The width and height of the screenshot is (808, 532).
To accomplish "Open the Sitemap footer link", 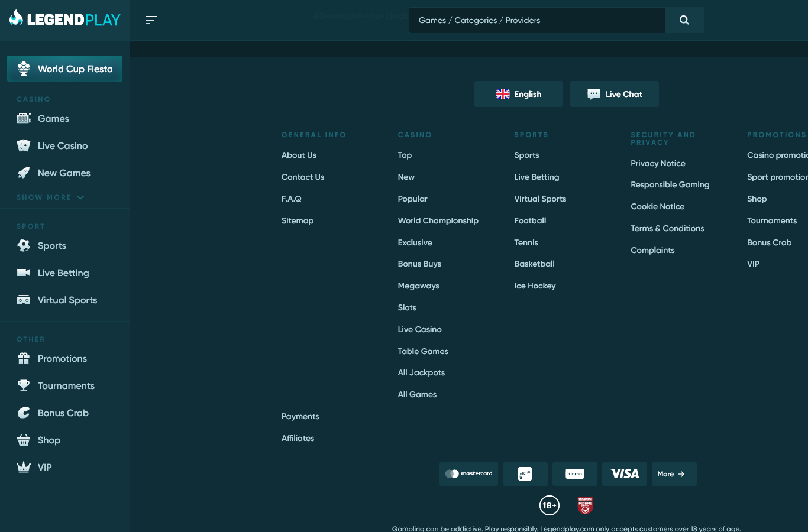I will pyautogui.click(x=298, y=220).
